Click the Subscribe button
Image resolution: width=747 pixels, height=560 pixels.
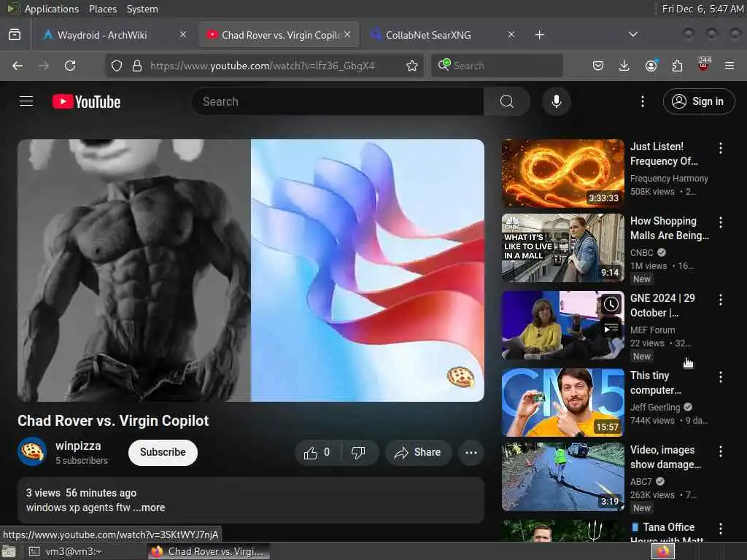pos(163,452)
